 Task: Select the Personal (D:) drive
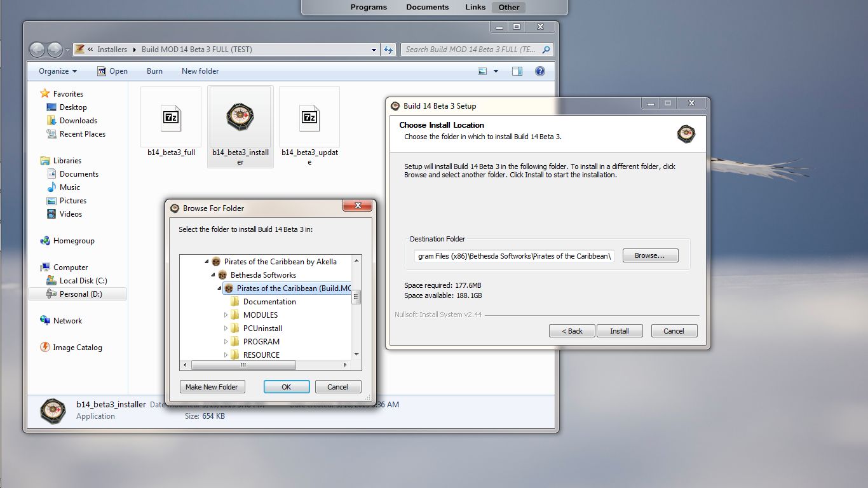81,294
